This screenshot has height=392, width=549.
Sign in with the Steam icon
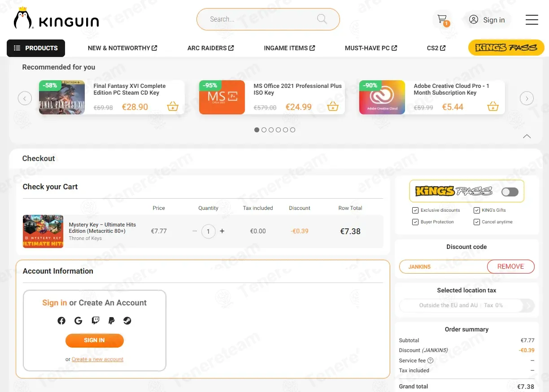(127, 321)
